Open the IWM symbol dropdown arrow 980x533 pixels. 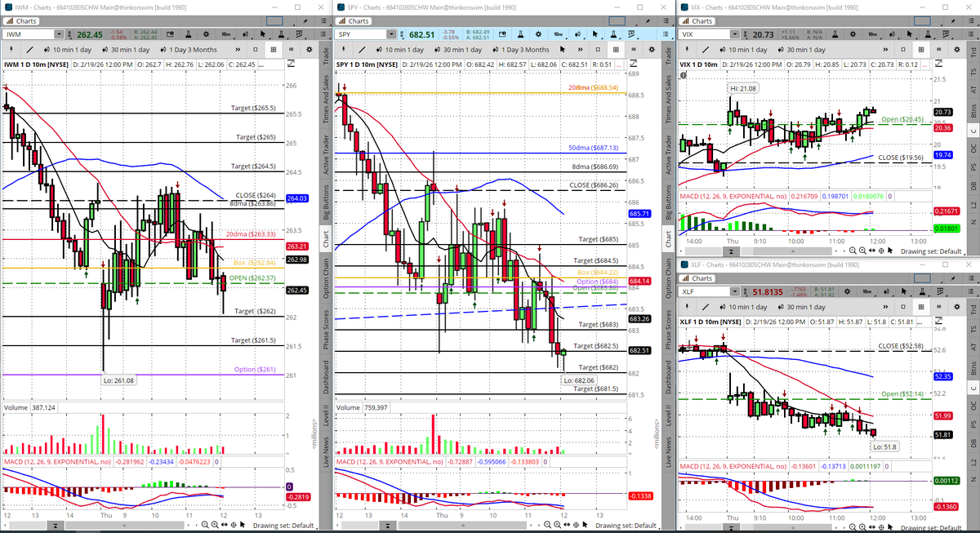[x=59, y=34]
